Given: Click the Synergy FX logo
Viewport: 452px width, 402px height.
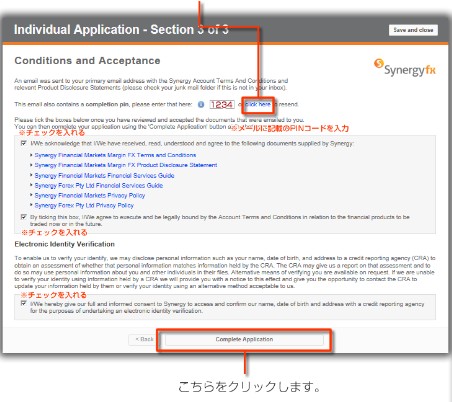Looking at the screenshot, I should click(404, 68).
